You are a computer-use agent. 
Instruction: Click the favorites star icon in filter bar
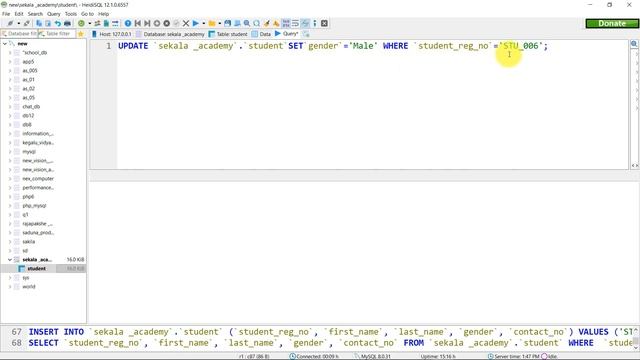pos(80,34)
